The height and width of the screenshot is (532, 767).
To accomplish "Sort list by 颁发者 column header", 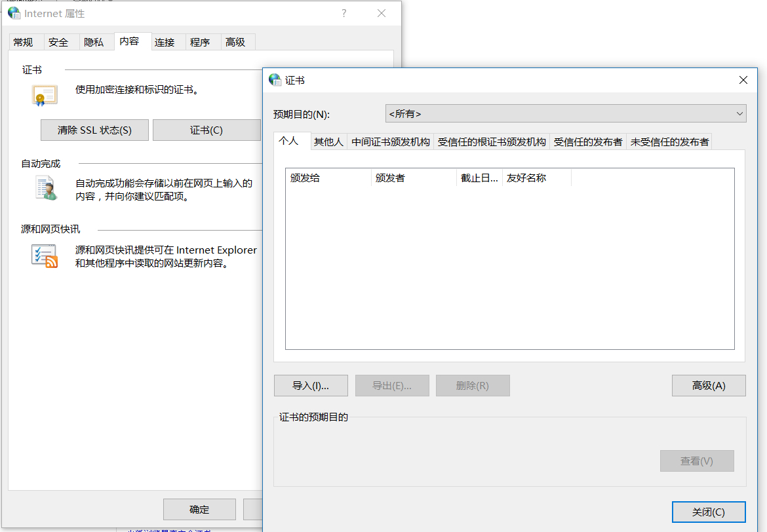I will pyautogui.click(x=414, y=178).
